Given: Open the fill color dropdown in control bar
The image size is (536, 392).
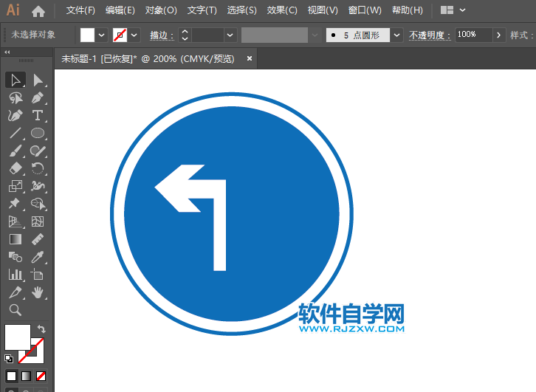Looking at the screenshot, I should [x=102, y=35].
